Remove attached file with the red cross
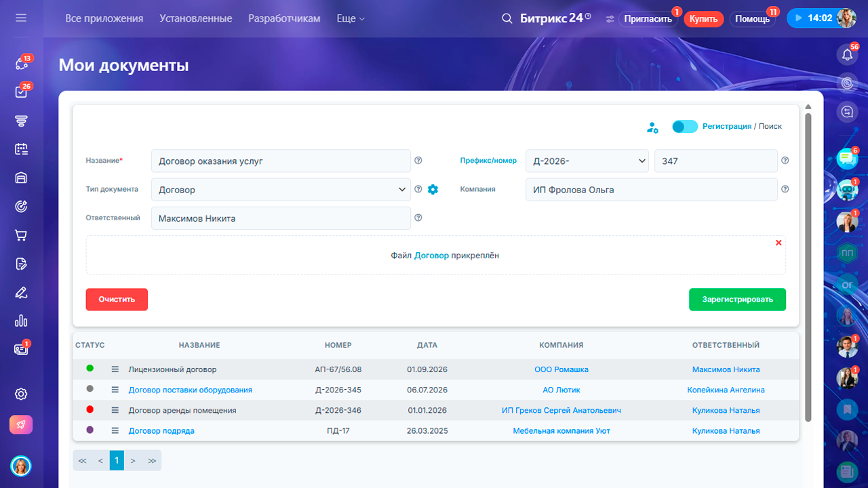Screen dimensions: 868x488 tap(778, 243)
